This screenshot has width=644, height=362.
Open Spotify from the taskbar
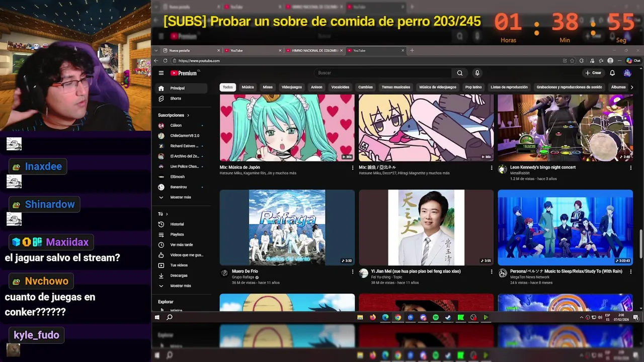click(436, 317)
